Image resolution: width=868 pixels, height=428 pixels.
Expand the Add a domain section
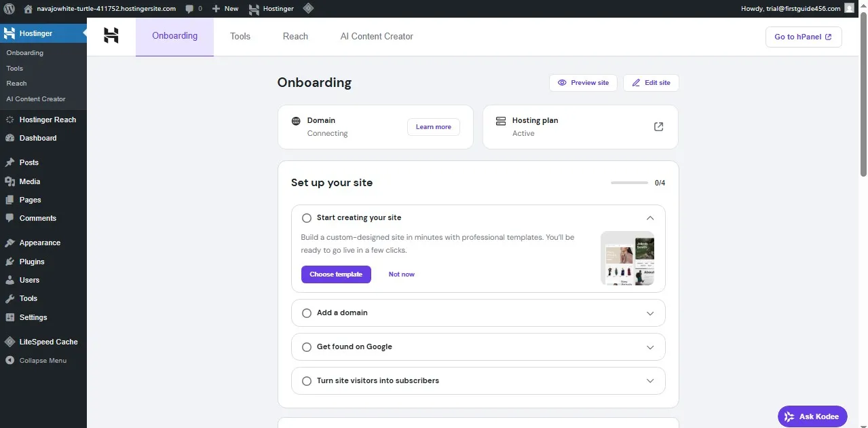click(x=649, y=313)
